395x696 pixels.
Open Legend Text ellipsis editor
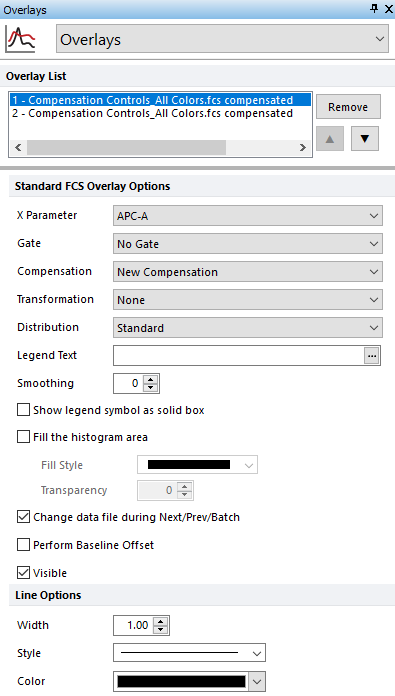pos(372,356)
